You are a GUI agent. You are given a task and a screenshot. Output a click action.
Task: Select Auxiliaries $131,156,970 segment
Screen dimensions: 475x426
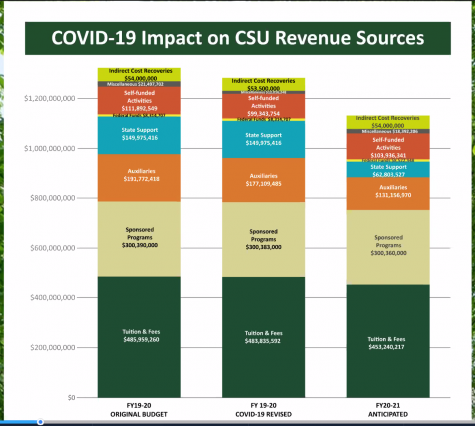point(388,193)
